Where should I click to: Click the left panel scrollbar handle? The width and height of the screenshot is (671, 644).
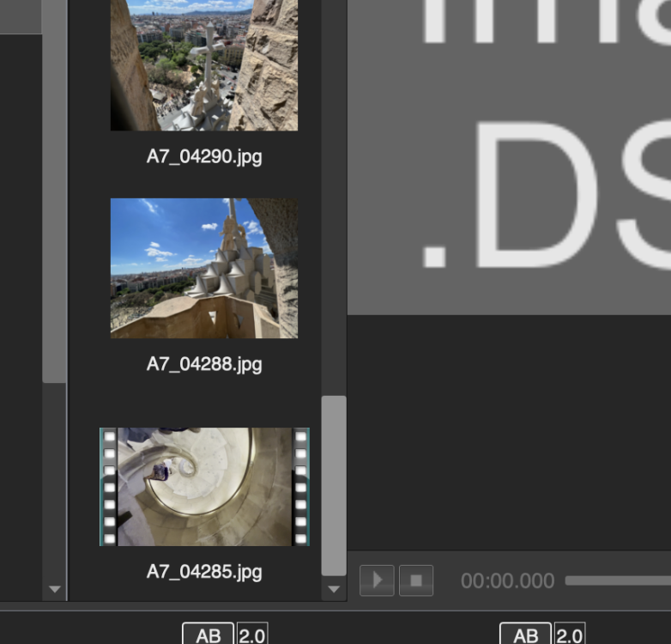click(x=55, y=189)
